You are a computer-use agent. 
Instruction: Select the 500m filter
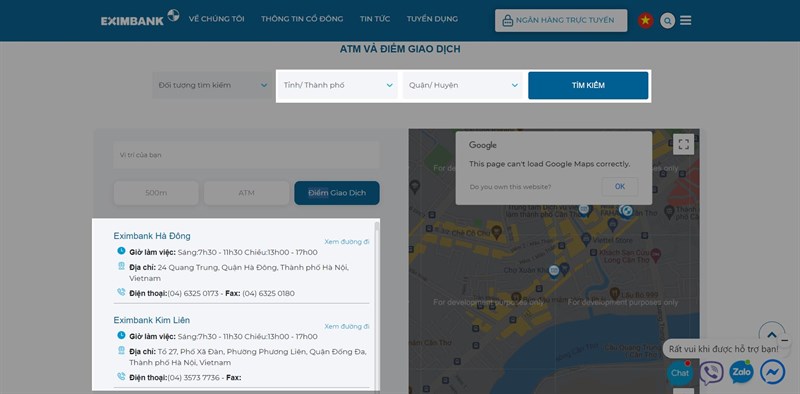pyautogui.click(x=156, y=193)
